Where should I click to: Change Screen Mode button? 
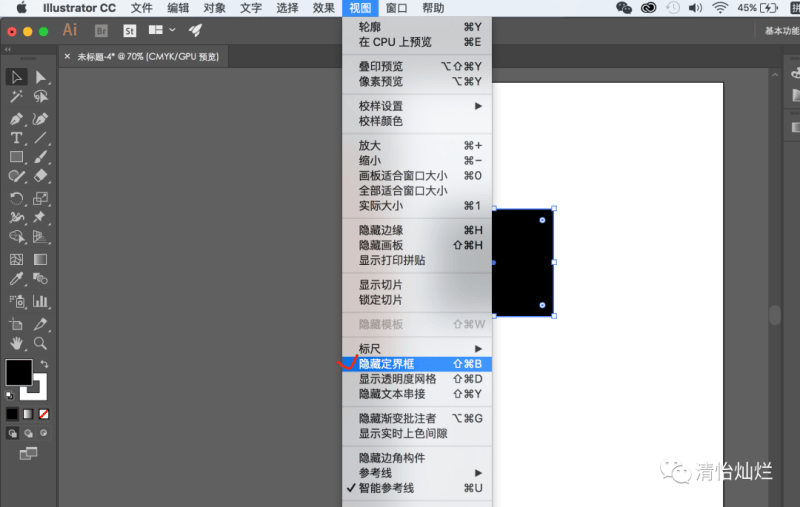click(x=28, y=453)
